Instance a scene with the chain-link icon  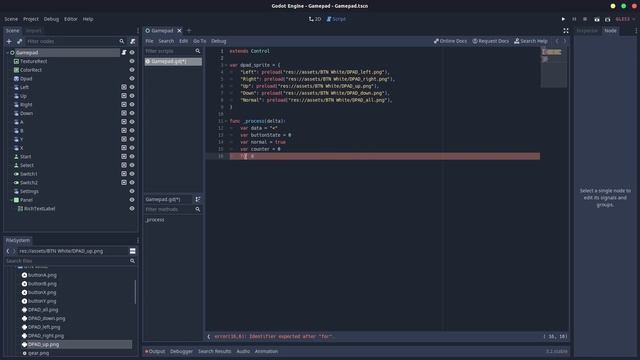pyautogui.click(x=19, y=41)
